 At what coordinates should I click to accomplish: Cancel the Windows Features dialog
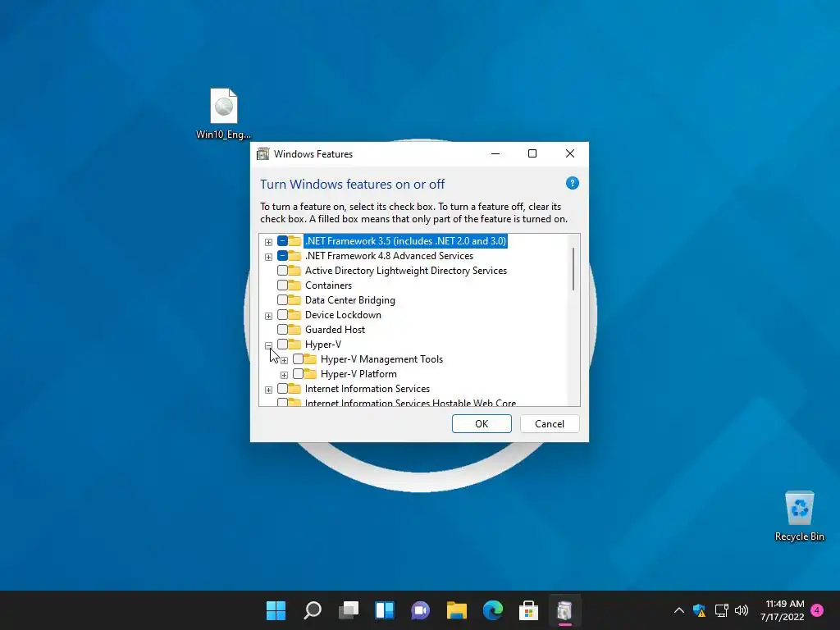coord(550,424)
